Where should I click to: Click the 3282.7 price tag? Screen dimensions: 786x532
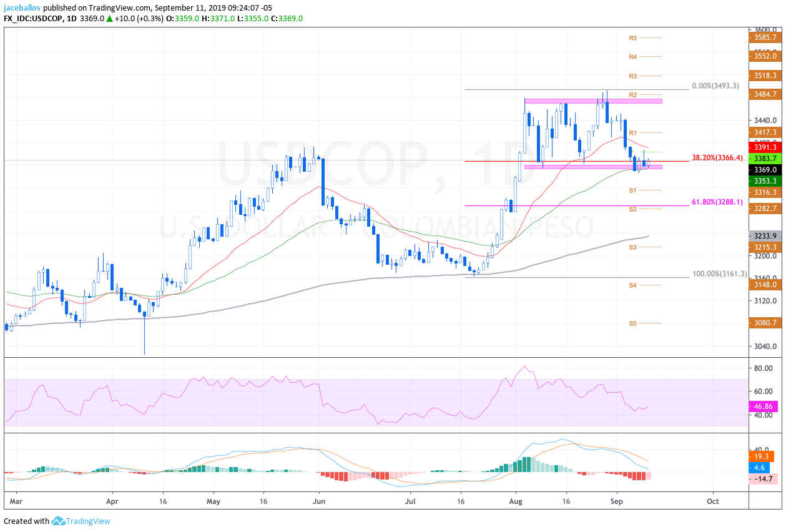pos(765,209)
